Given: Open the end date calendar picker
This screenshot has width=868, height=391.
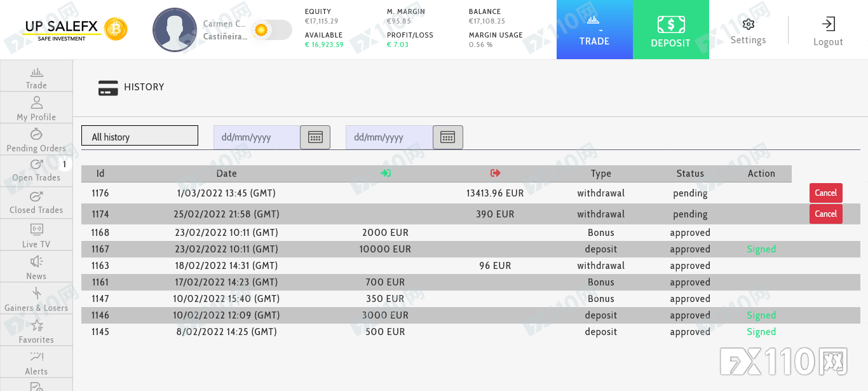Looking at the screenshot, I should [x=448, y=137].
